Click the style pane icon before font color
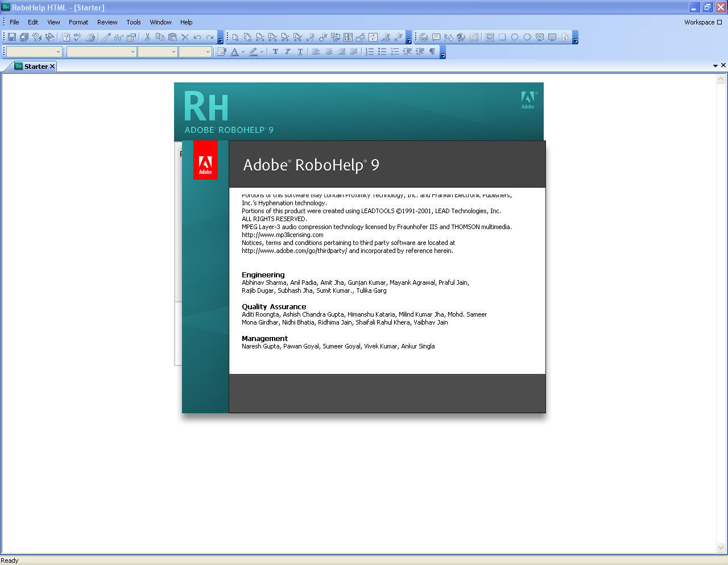The width and height of the screenshot is (728, 565). (222, 52)
